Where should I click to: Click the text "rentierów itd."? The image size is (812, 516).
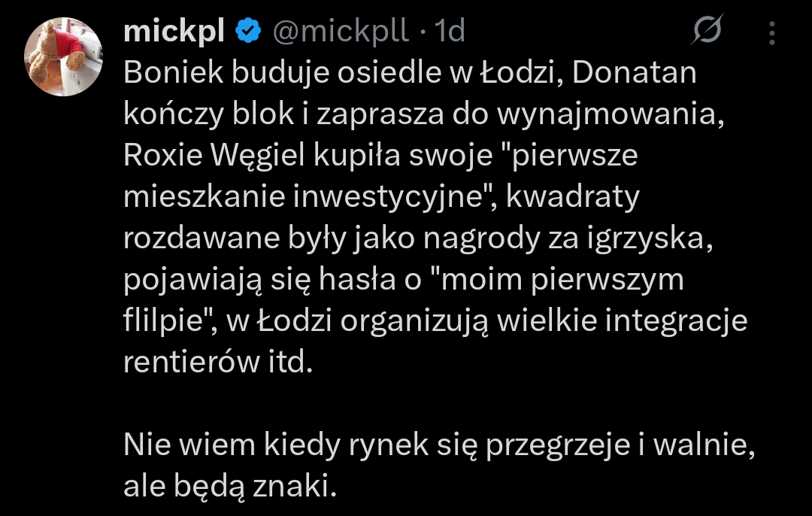(x=217, y=363)
